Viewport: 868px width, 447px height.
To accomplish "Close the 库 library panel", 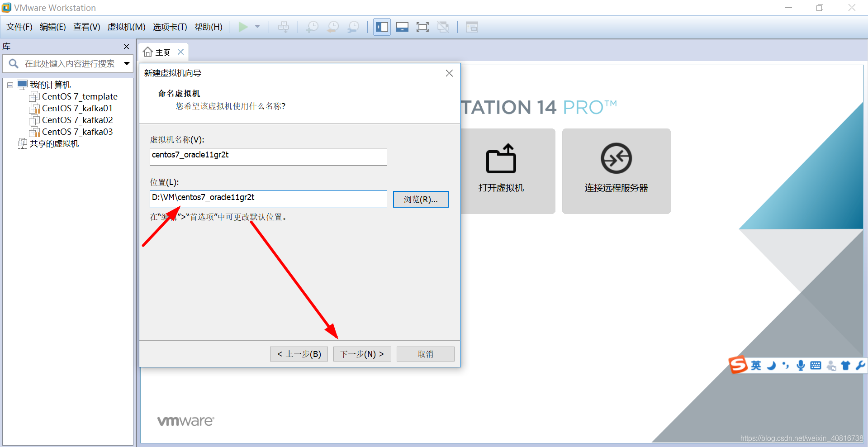I will [127, 47].
